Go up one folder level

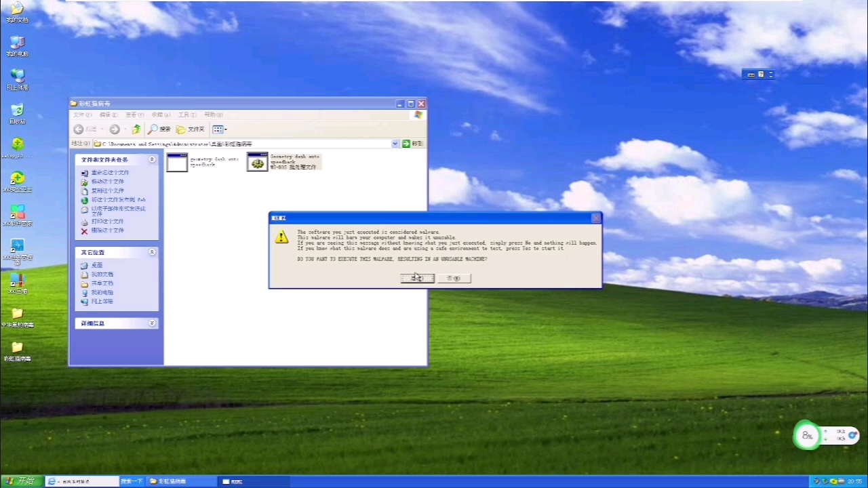(x=136, y=129)
